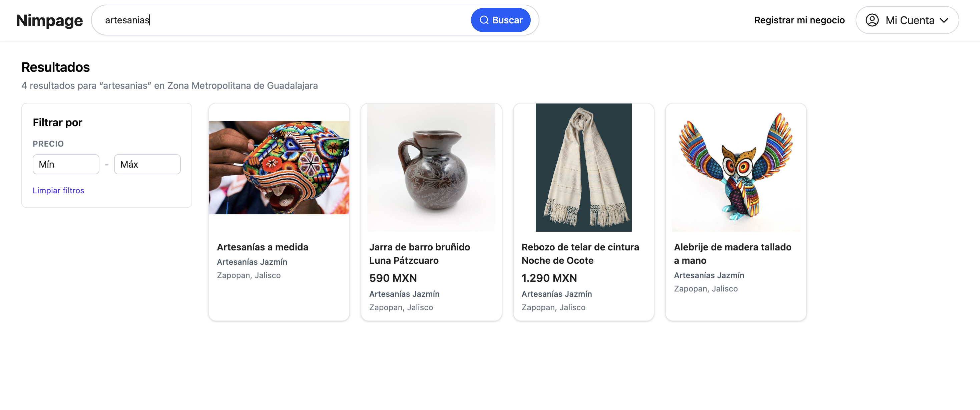Open the owl alebrije product image
This screenshot has width=980, height=410.
click(x=736, y=168)
